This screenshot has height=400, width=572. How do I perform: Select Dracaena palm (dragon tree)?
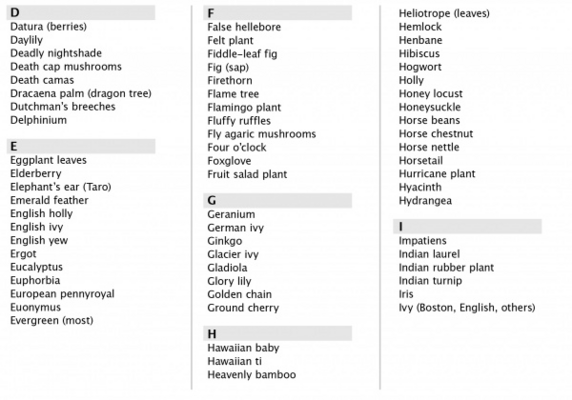tap(81, 93)
